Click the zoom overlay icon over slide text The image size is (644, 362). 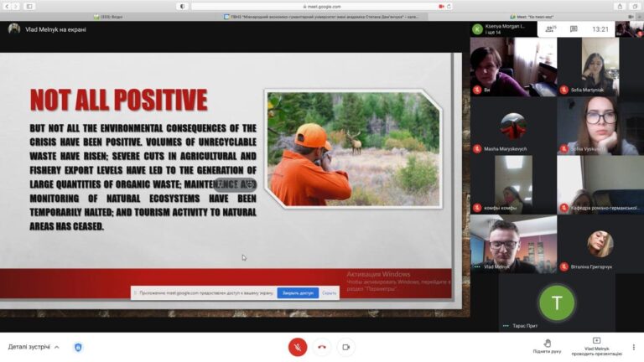[249, 185]
